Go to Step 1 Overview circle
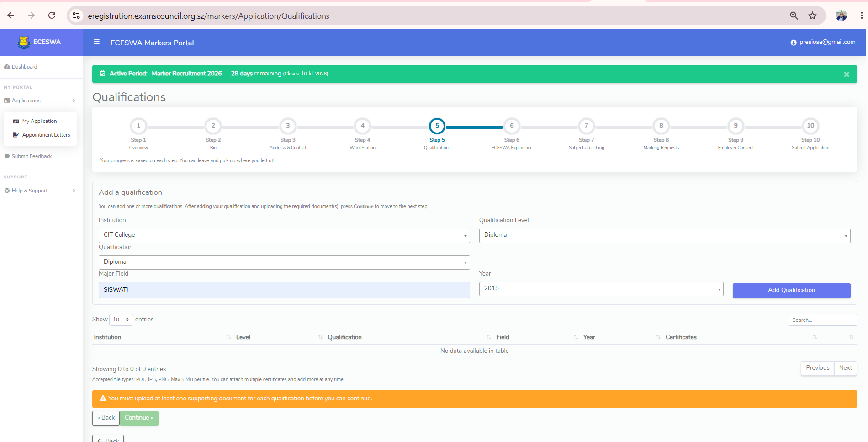Viewport: 868px width, 442px height. click(x=138, y=126)
